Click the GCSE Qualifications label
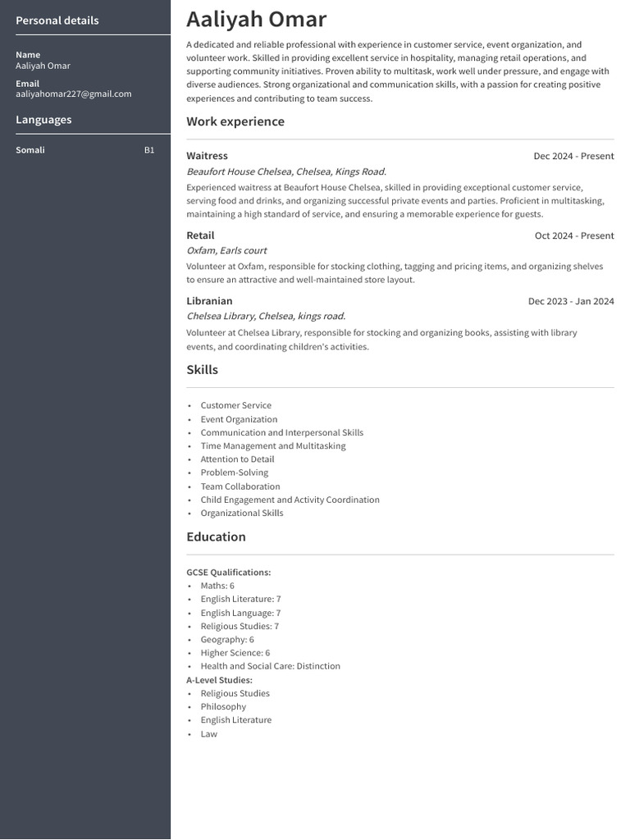The height and width of the screenshot is (840, 630). (228, 572)
